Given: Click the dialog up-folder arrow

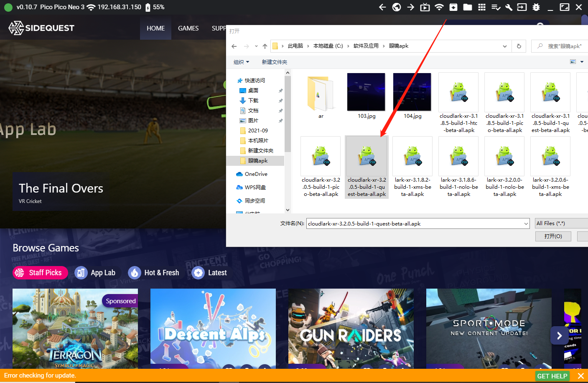Looking at the screenshot, I should pos(265,46).
